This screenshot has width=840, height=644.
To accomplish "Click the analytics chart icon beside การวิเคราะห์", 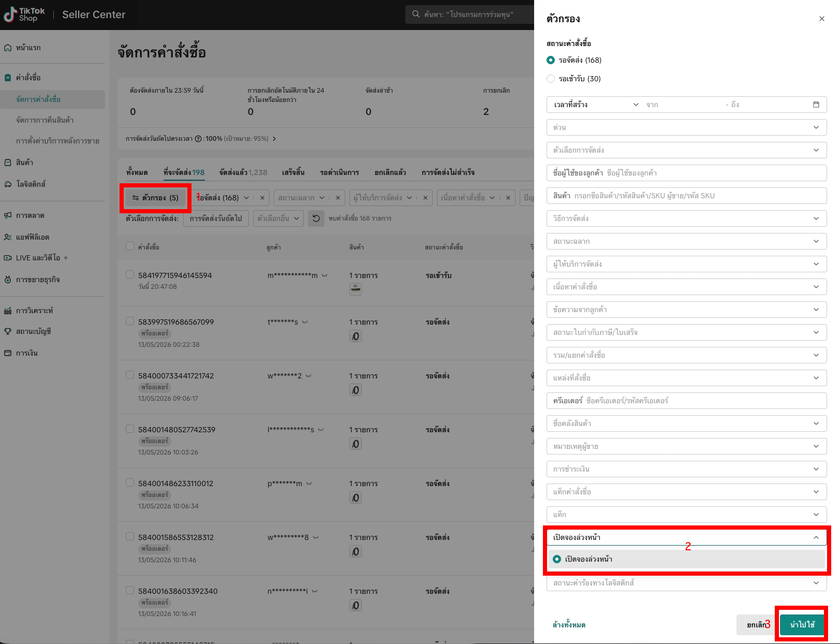I will (8, 311).
